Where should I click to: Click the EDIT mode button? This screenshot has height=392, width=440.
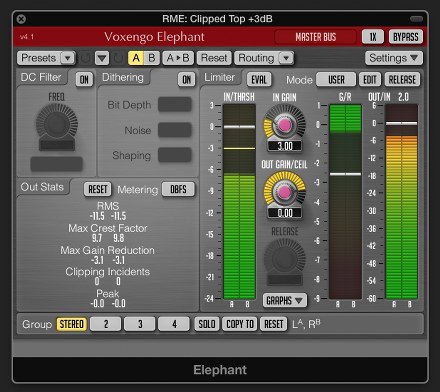coord(370,79)
